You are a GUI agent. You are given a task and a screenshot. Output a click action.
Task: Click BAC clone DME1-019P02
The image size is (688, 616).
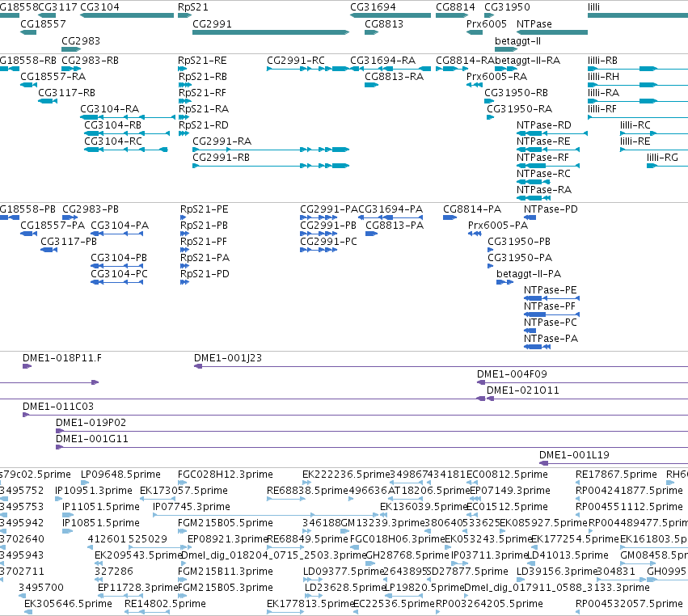click(91, 423)
